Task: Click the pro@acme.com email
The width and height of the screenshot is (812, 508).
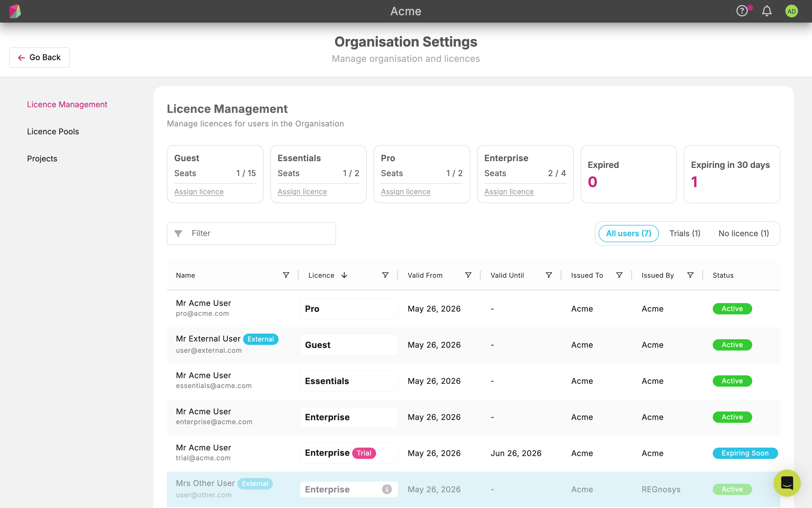Action: point(202,314)
